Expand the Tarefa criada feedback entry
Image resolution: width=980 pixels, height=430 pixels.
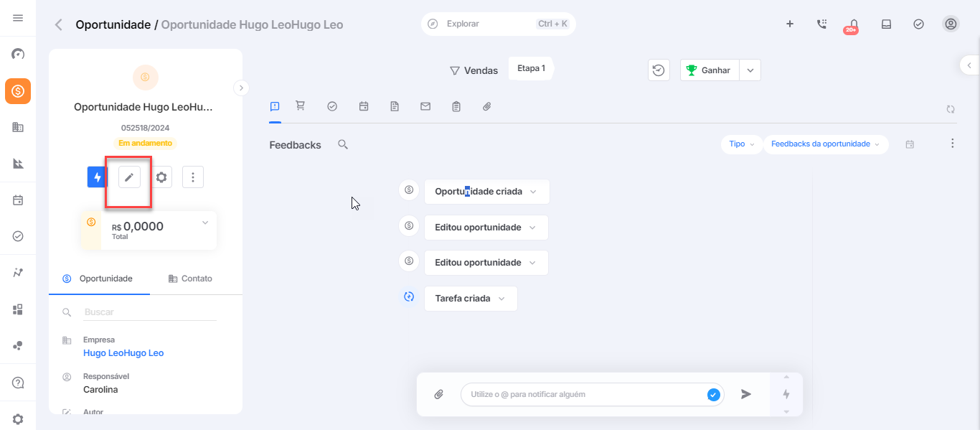click(471, 299)
